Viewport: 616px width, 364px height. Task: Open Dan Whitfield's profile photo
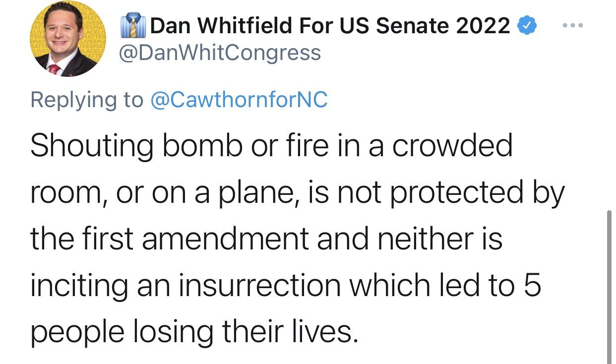click(68, 39)
